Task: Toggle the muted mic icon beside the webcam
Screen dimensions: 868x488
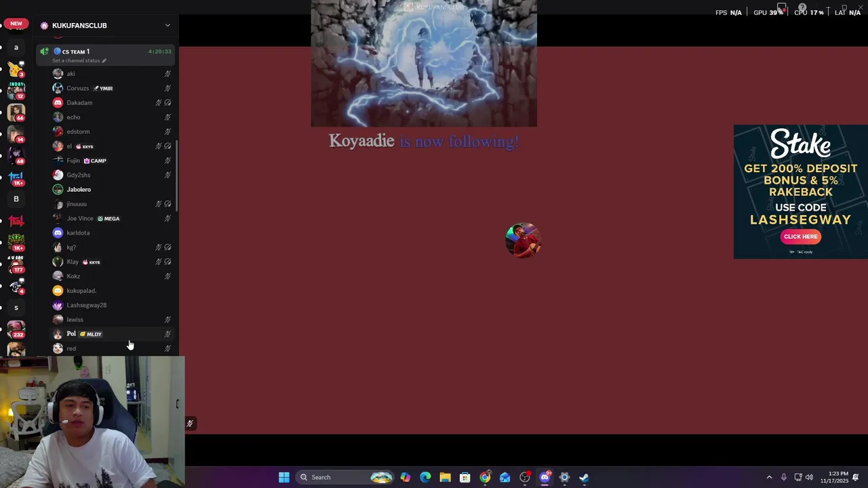Action: pos(190,424)
